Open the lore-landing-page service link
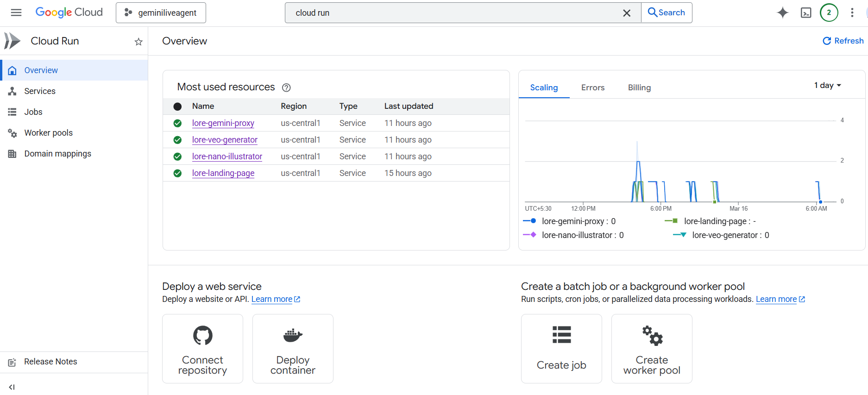This screenshot has width=868, height=395. coord(223,173)
